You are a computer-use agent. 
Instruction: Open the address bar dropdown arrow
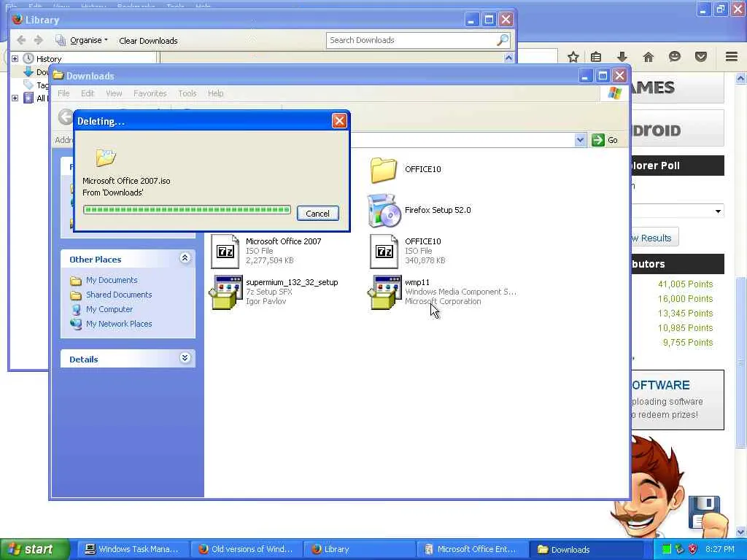point(580,140)
